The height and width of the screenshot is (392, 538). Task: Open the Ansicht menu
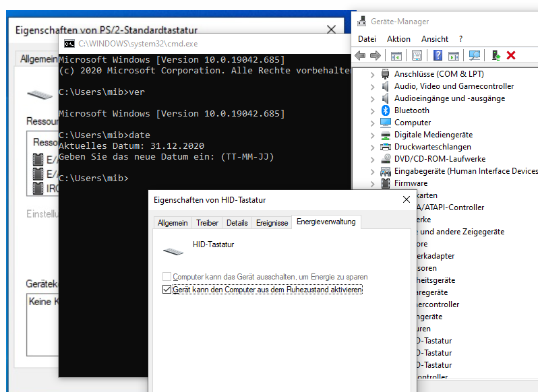[435, 39]
